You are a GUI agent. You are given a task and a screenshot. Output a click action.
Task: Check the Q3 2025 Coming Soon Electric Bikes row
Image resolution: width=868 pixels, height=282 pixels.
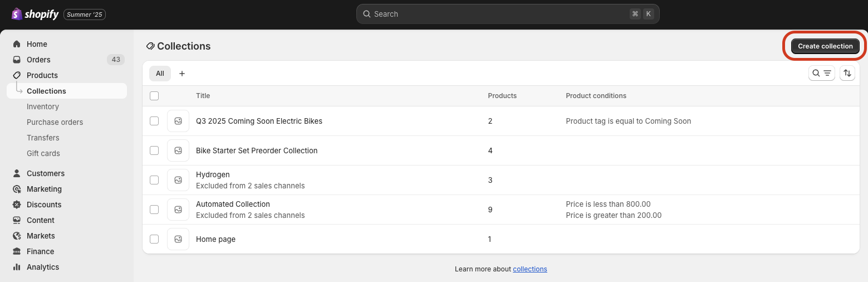tap(154, 121)
